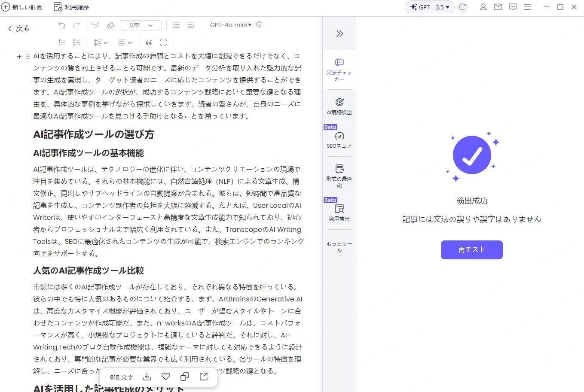The width and height of the screenshot is (584, 392).
Task: Open the 文章 paragraph style dropdown
Action: [141, 25]
